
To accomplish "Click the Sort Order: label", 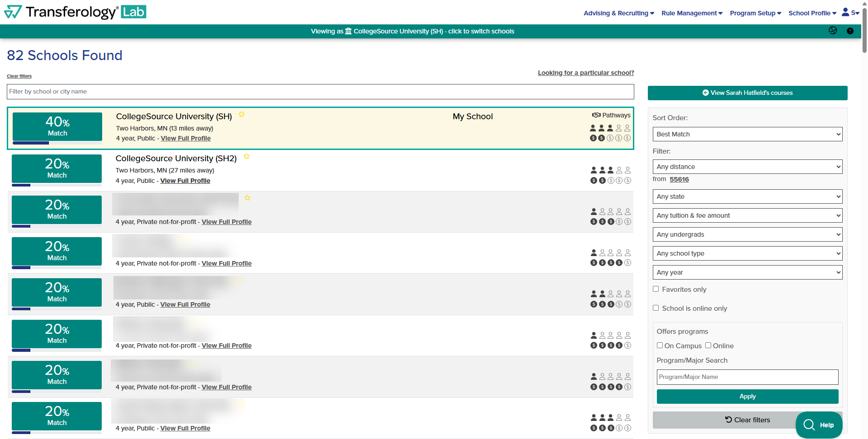I will tap(670, 118).
